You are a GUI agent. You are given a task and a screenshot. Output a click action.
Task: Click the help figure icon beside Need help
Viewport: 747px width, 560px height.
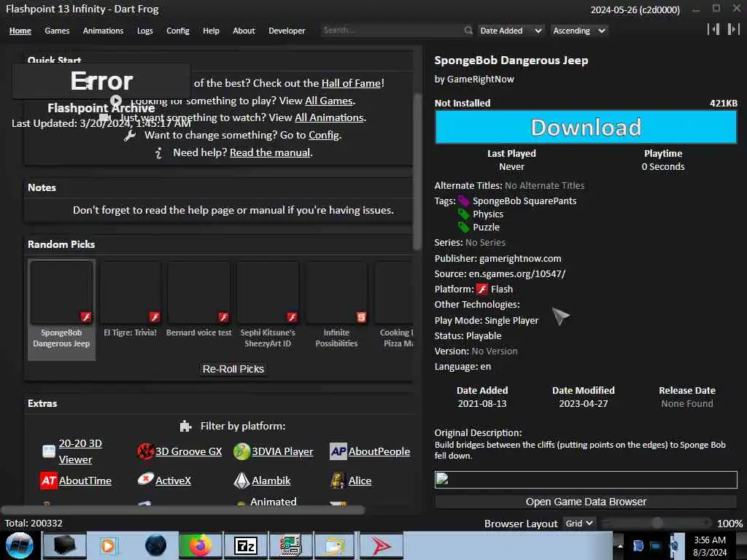158,153
